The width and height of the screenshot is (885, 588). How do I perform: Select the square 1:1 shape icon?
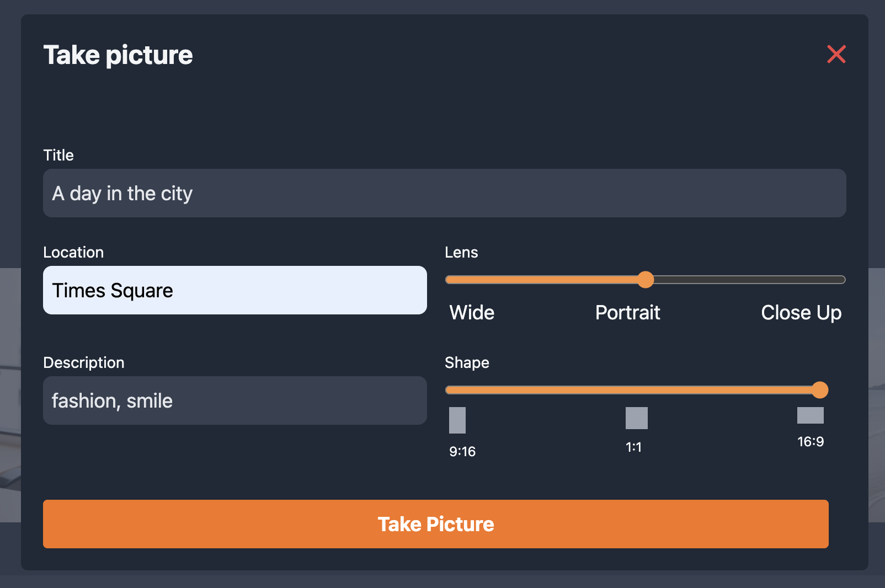(x=636, y=418)
